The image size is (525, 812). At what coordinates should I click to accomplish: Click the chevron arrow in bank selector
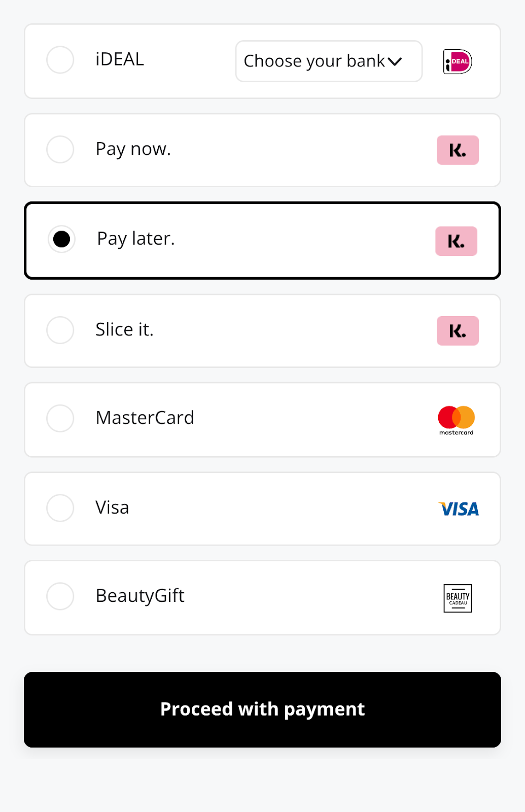pos(395,62)
